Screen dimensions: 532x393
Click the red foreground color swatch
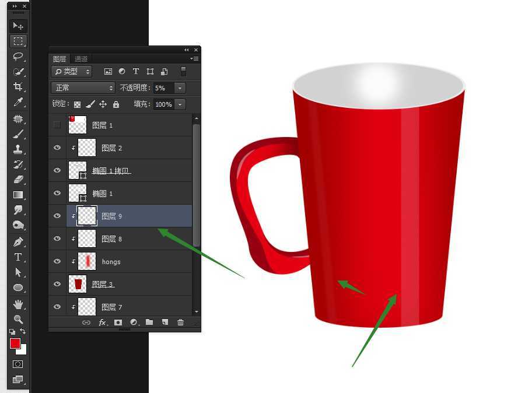pos(15,344)
